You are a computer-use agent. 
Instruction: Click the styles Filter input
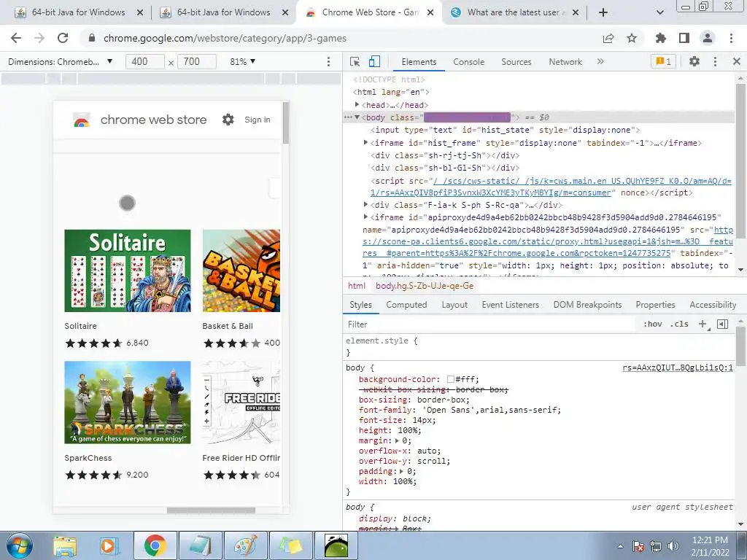click(491, 324)
